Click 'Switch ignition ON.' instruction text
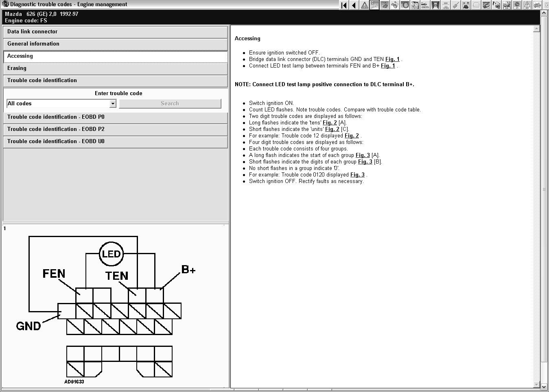 [x=271, y=103]
